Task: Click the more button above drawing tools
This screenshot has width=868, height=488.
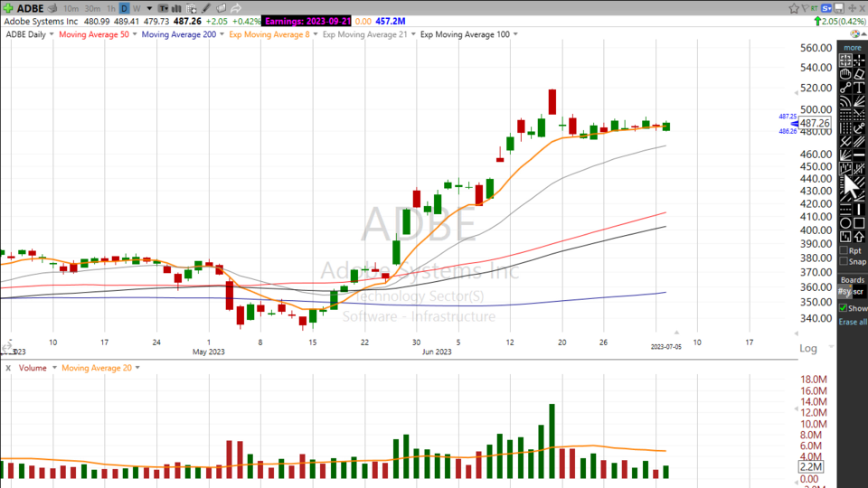Action: [x=852, y=47]
